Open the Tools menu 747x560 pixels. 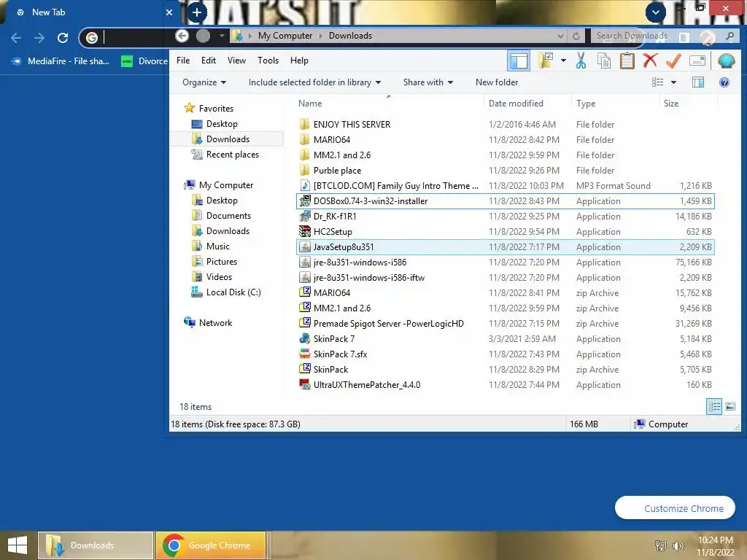point(268,61)
